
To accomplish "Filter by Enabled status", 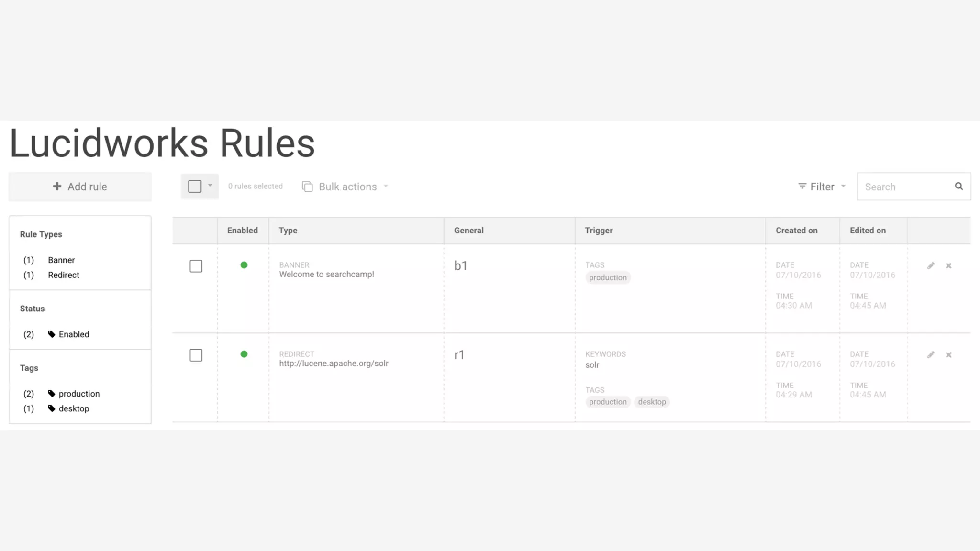I will coord(74,334).
